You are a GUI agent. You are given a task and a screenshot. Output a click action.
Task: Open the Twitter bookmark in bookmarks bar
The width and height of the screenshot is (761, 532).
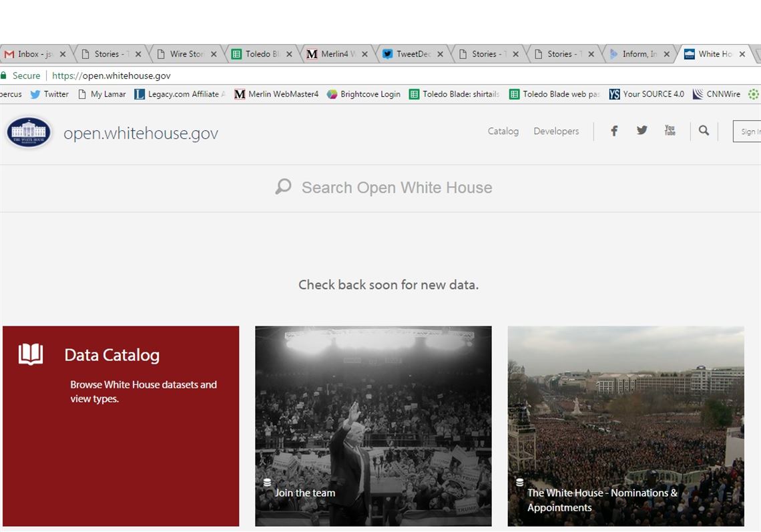pyautogui.click(x=49, y=94)
